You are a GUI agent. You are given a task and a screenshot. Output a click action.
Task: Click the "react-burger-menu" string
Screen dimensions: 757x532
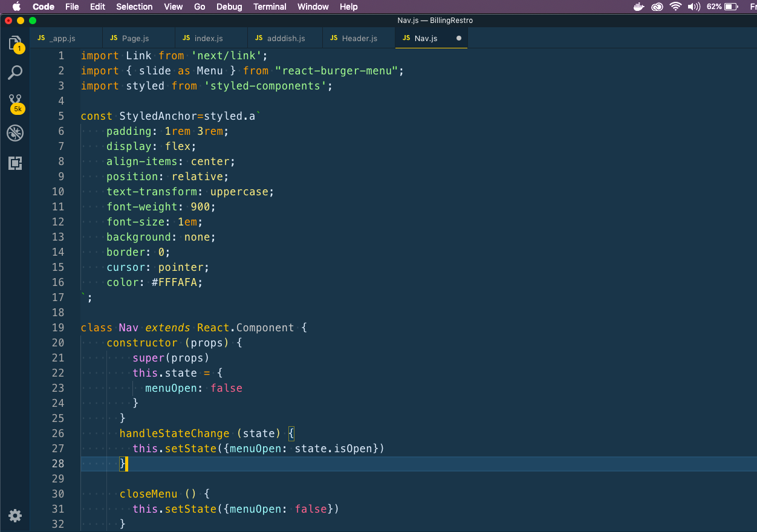(336, 71)
